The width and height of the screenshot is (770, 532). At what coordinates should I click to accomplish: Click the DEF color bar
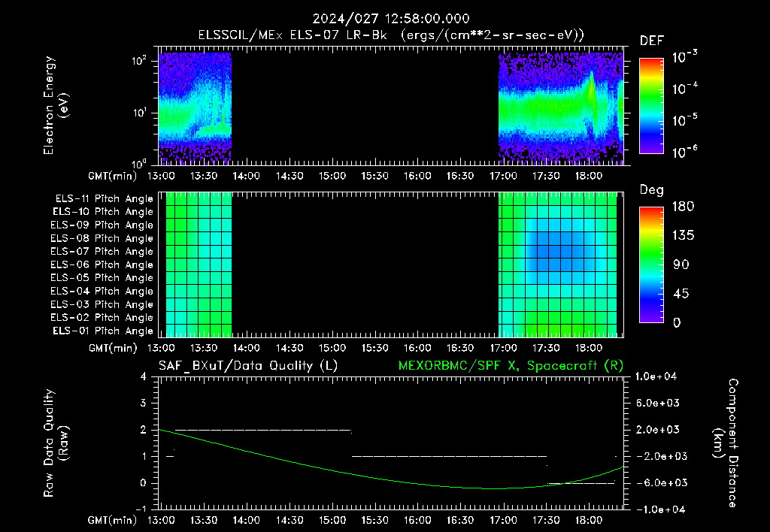pos(651,105)
